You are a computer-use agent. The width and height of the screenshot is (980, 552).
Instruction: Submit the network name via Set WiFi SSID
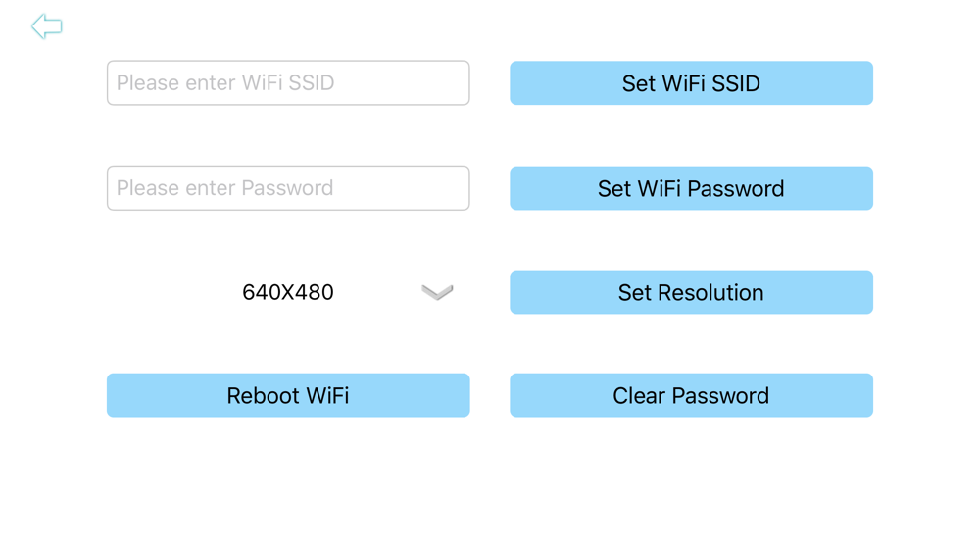pyautogui.click(x=691, y=83)
